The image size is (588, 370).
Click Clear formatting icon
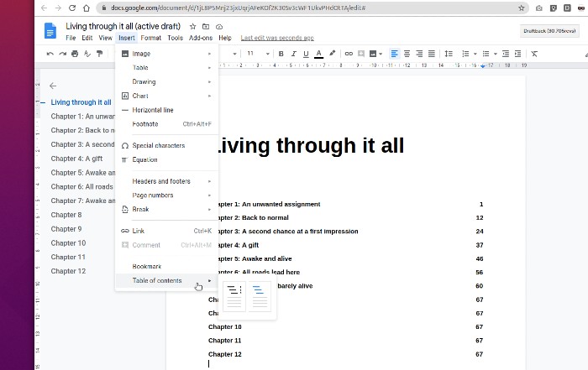pos(534,54)
